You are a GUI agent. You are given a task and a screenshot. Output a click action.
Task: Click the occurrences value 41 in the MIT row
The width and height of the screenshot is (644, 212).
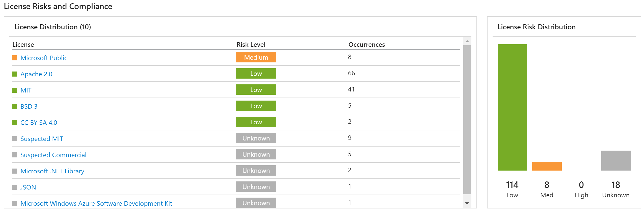[x=352, y=89]
